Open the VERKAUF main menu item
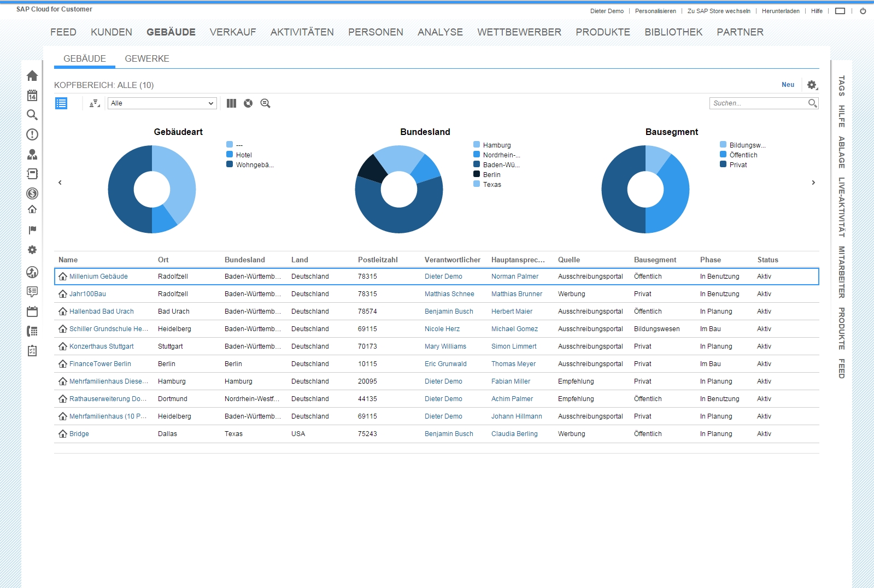This screenshot has width=874, height=588. pos(233,32)
